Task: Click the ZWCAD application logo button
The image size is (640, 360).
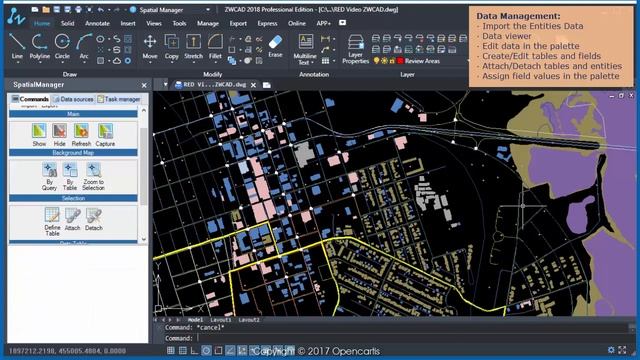Action: click(16, 16)
